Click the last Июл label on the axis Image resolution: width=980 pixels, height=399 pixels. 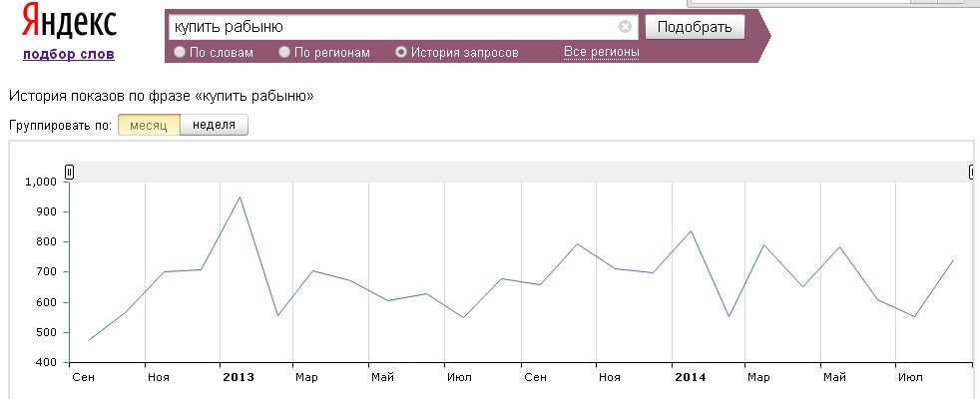click(x=910, y=377)
